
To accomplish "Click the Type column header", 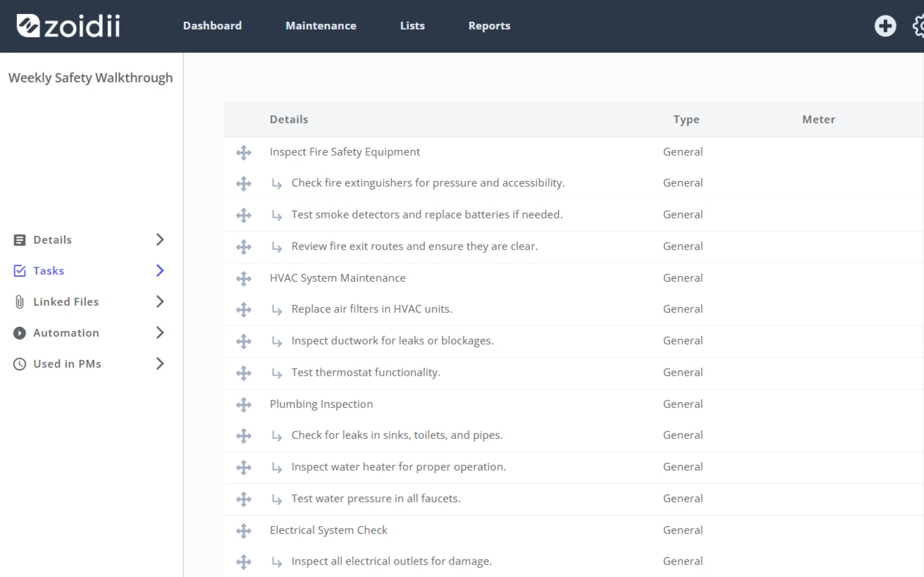I will (686, 120).
